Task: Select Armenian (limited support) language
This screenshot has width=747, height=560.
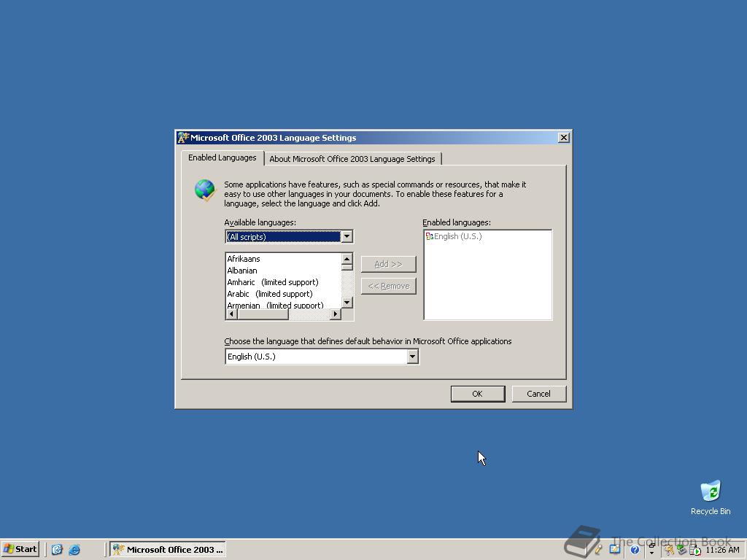Action: 284,305
